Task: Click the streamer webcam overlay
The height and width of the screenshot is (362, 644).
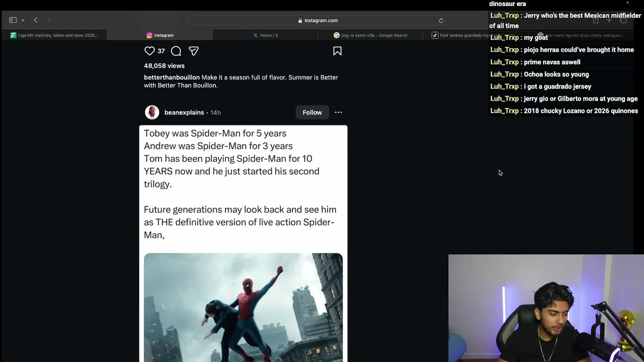Action: click(546, 308)
